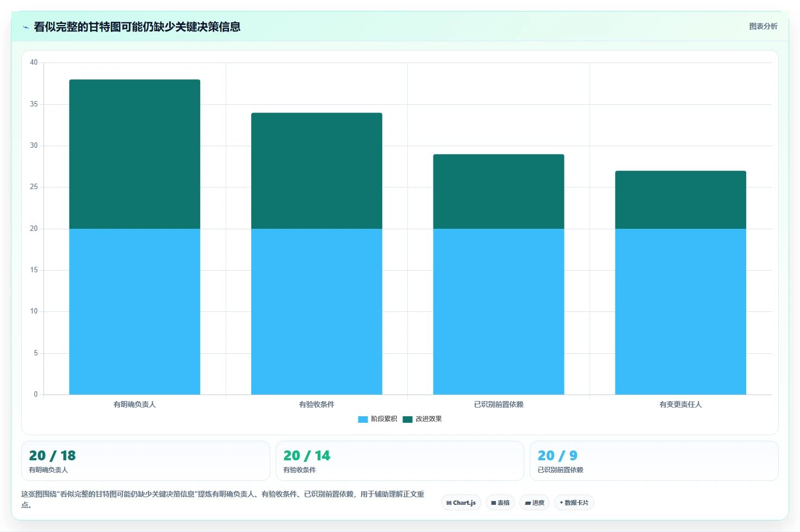
Task: Click the y-axis value 40
Action: click(34, 62)
